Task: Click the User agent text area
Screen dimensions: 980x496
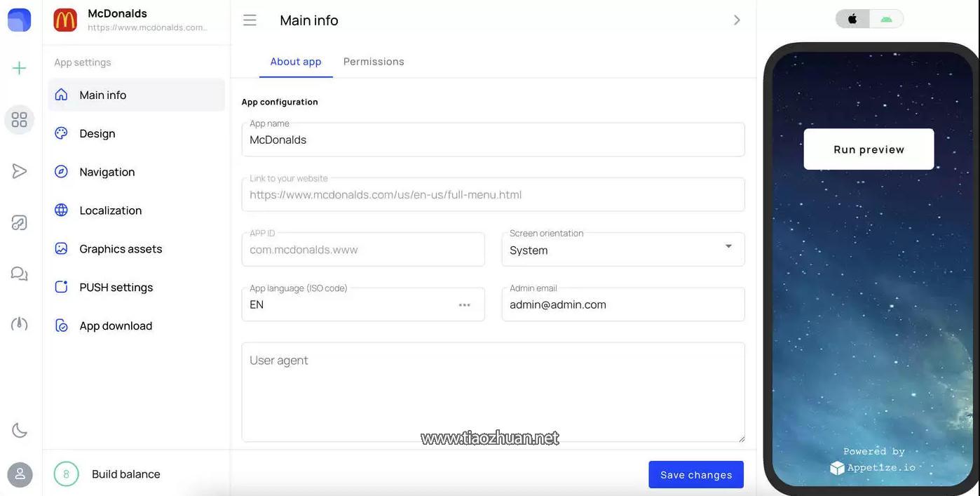Action: click(493, 391)
